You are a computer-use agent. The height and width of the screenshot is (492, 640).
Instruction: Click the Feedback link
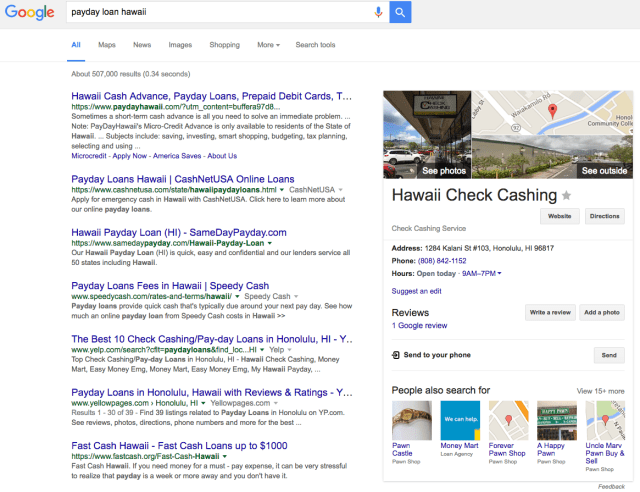coord(611,487)
